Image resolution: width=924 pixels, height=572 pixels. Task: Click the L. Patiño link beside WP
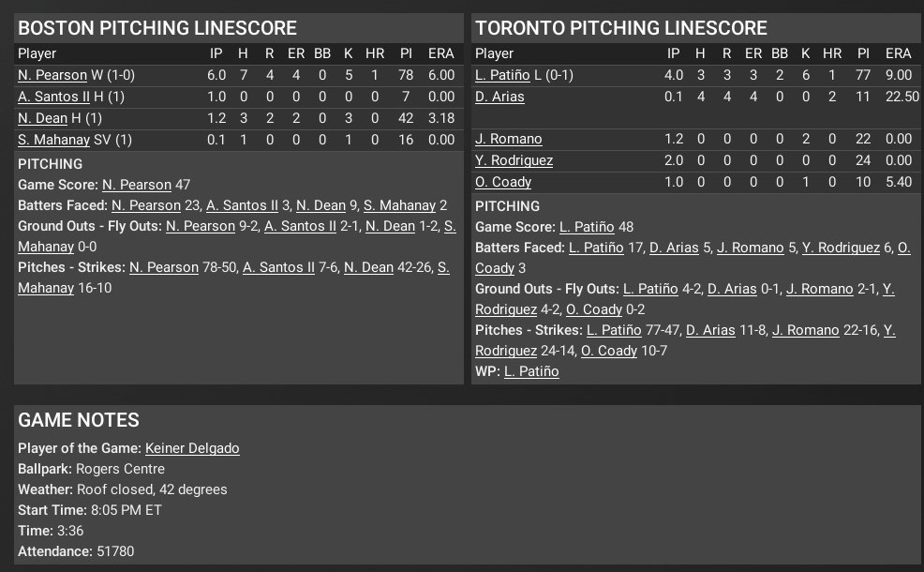pos(531,371)
